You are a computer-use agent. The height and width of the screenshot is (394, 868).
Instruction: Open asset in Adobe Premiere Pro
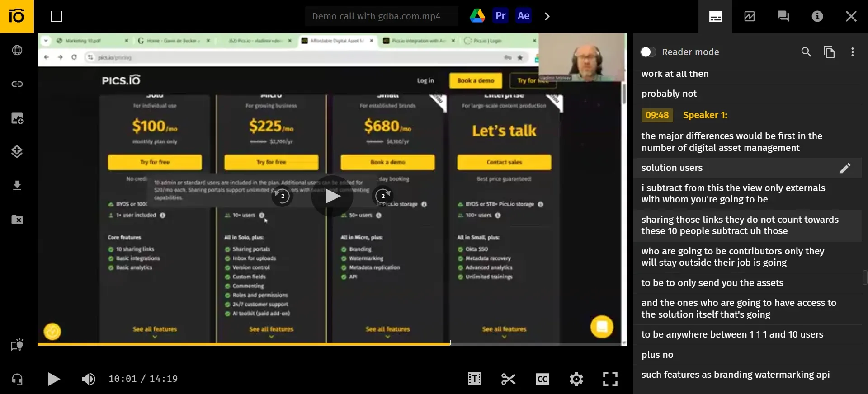(500, 16)
